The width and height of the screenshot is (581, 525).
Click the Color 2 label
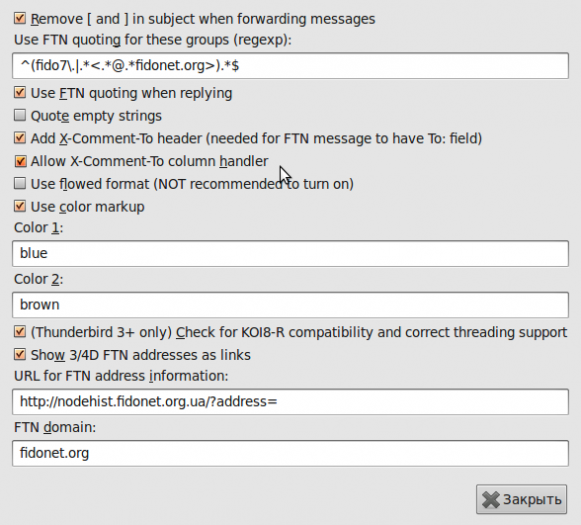(39, 279)
